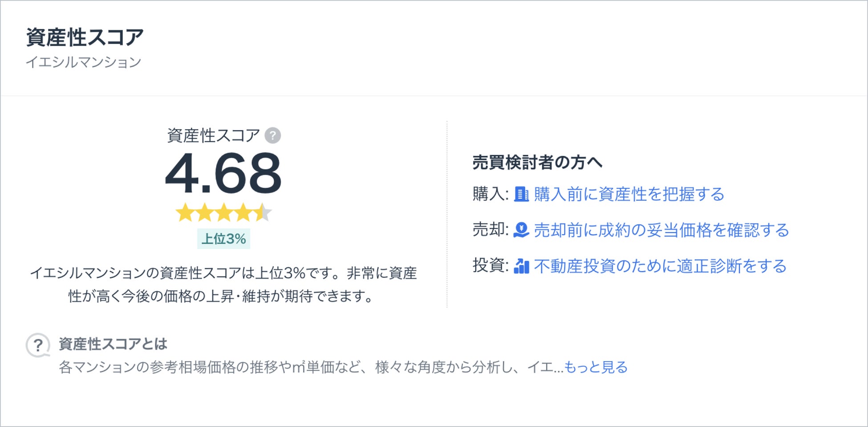The image size is (868, 427).
Task: Click the yen hand icon next to 売却
Action: click(521, 230)
